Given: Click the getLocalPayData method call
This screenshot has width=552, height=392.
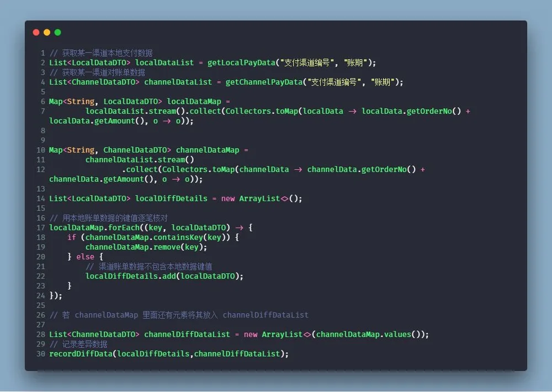Looking at the screenshot, I should (x=242, y=63).
